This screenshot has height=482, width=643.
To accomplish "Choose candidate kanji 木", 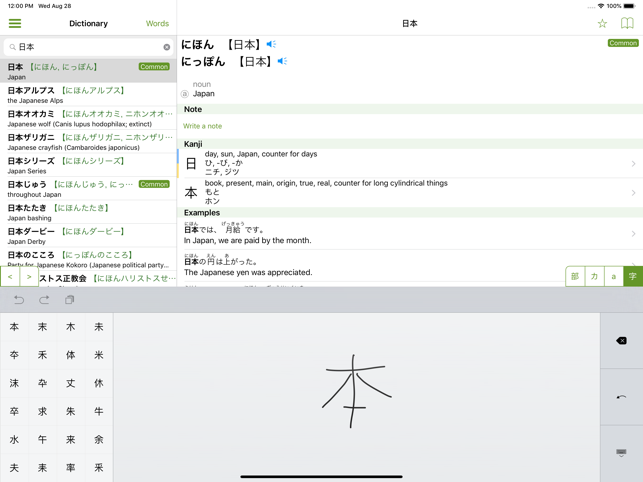I will click(x=71, y=327).
